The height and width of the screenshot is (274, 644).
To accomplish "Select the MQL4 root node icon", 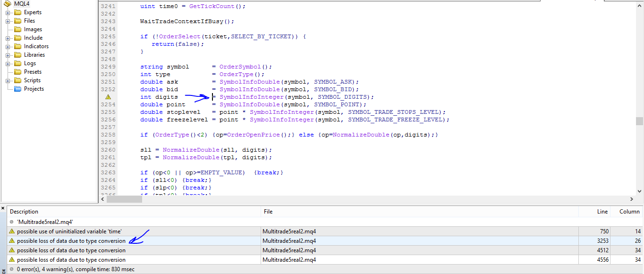I will click(x=8, y=4).
